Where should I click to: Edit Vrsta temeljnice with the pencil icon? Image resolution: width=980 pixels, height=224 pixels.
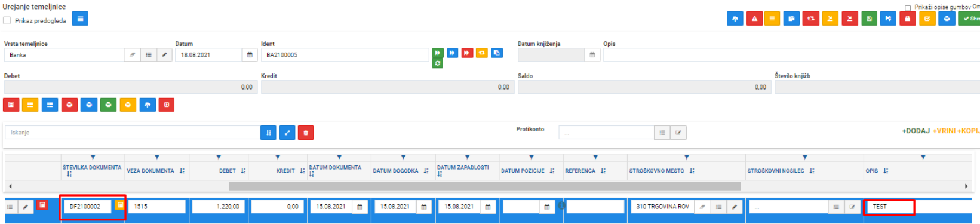pyautogui.click(x=164, y=55)
